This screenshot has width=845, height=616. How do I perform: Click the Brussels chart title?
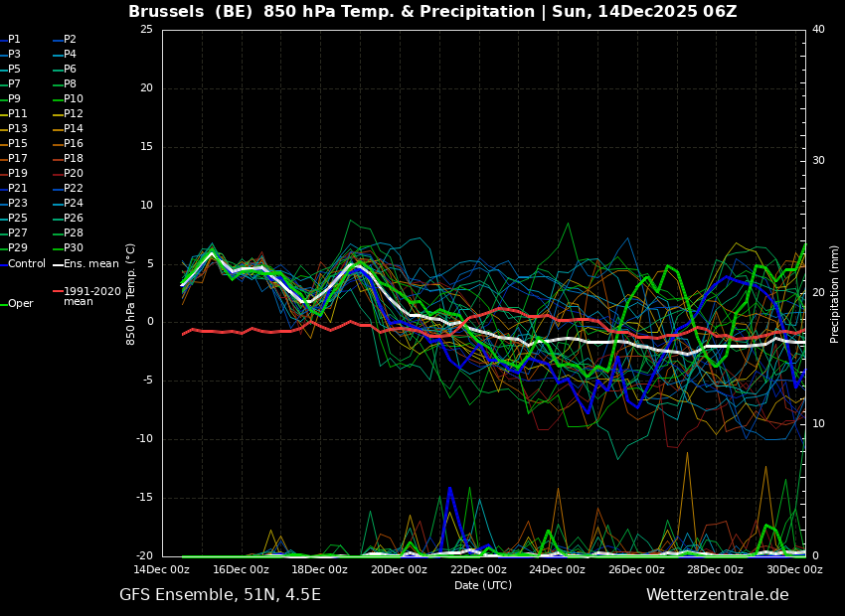[432, 12]
